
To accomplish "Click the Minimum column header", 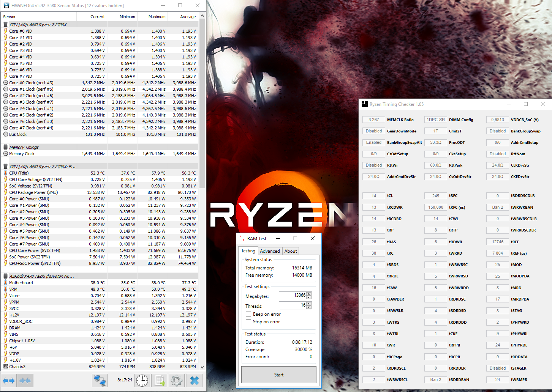I will pos(122,17).
